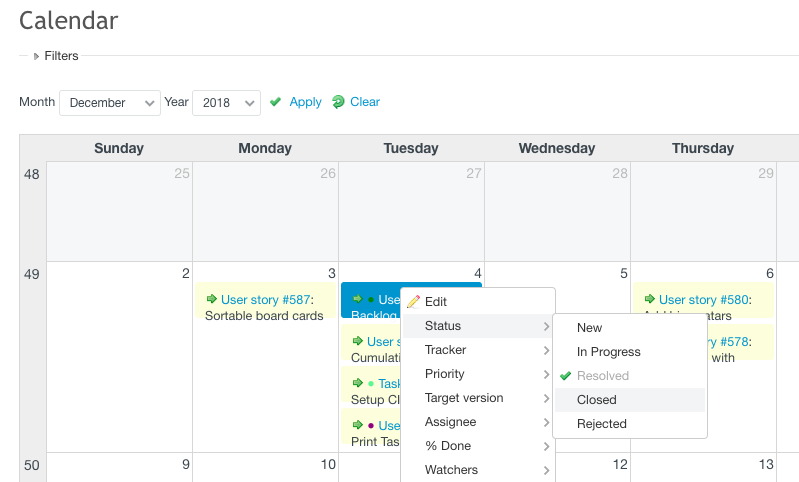This screenshot has height=482, width=799.
Task: Click green arrow icon beside User story #580
Action: point(649,299)
